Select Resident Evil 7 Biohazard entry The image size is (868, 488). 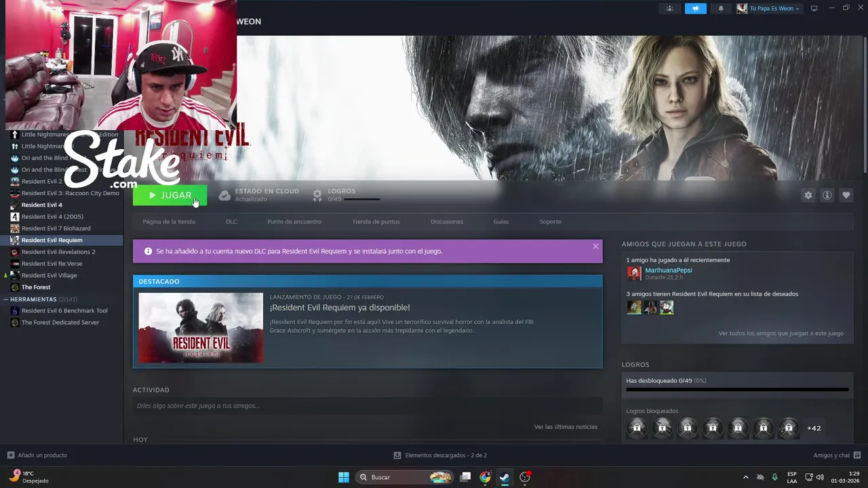(x=56, y=228)
